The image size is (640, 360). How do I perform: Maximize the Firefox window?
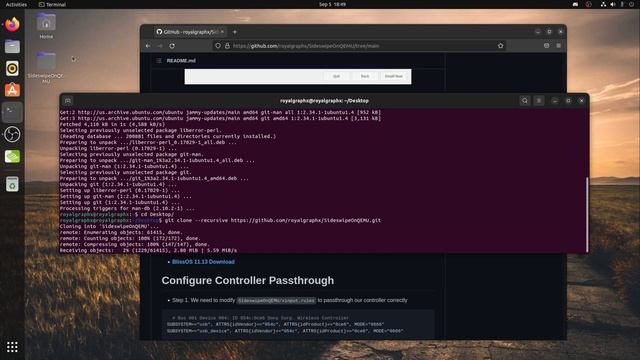tap(549, 32)
